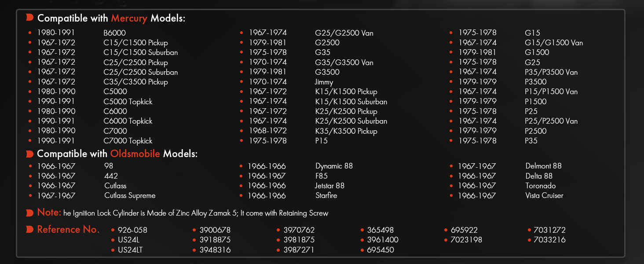Click the red bullet before 695450

[362, 250]
